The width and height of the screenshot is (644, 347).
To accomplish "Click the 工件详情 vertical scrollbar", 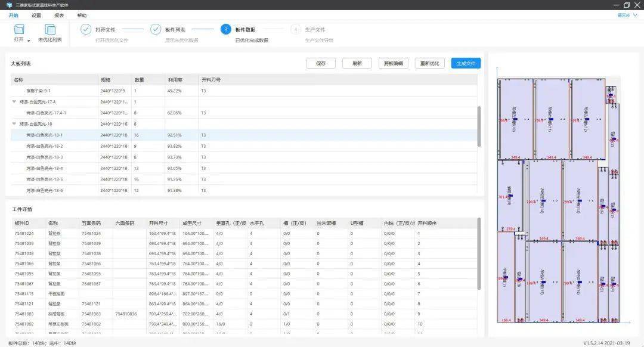I will pyautogui.click(x=479, y=253).
